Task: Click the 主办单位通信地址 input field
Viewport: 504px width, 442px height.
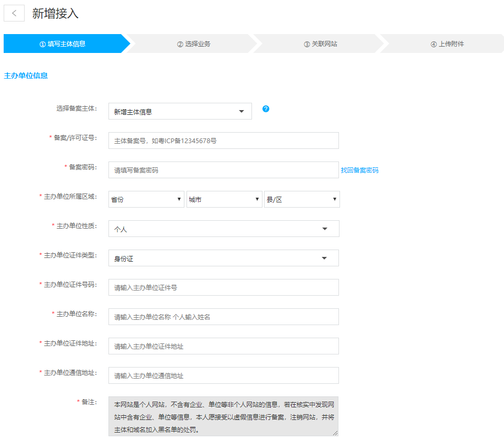Action: point(223,375)
